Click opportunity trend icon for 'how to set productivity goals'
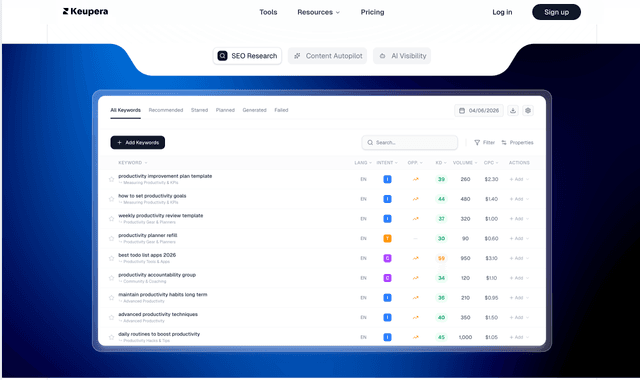Image resolution: width=640 pixels, height=380 pixels. pyautogui.click(x=416, y=199)
